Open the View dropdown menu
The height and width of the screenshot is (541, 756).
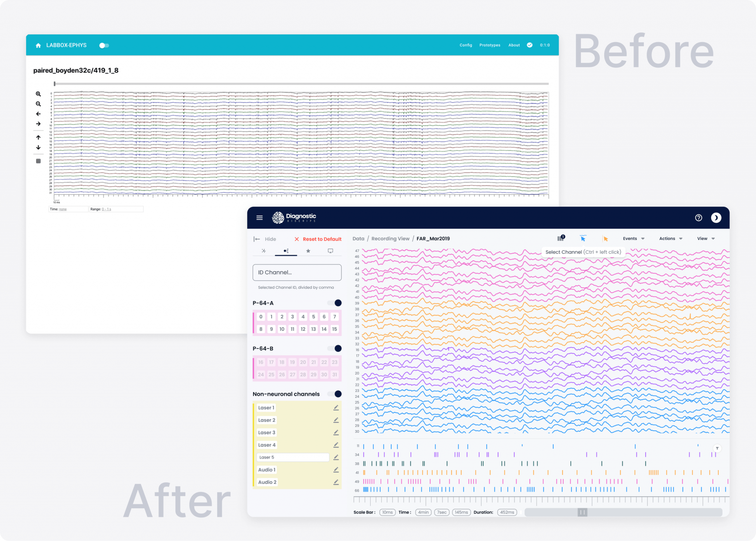[x=705, y=239]
